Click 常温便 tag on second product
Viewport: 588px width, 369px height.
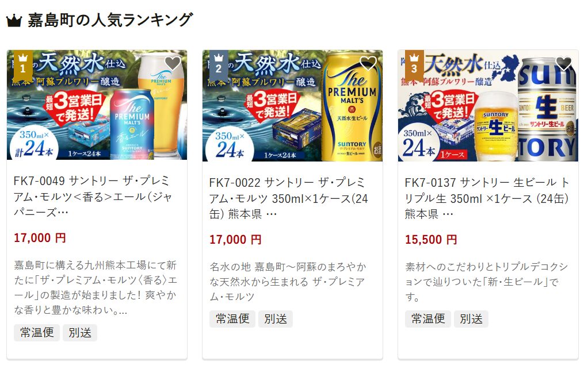232,319
